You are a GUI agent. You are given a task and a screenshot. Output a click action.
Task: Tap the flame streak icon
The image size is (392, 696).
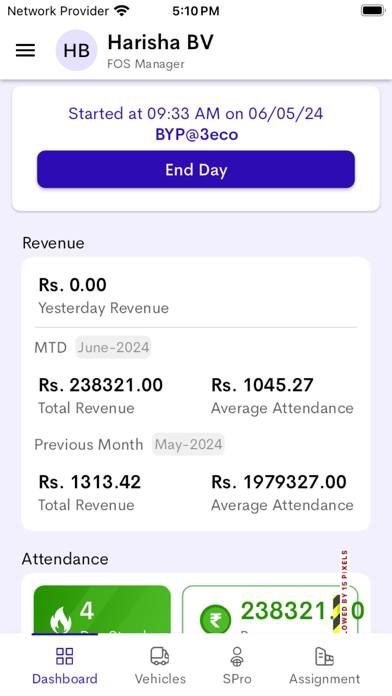61,620
